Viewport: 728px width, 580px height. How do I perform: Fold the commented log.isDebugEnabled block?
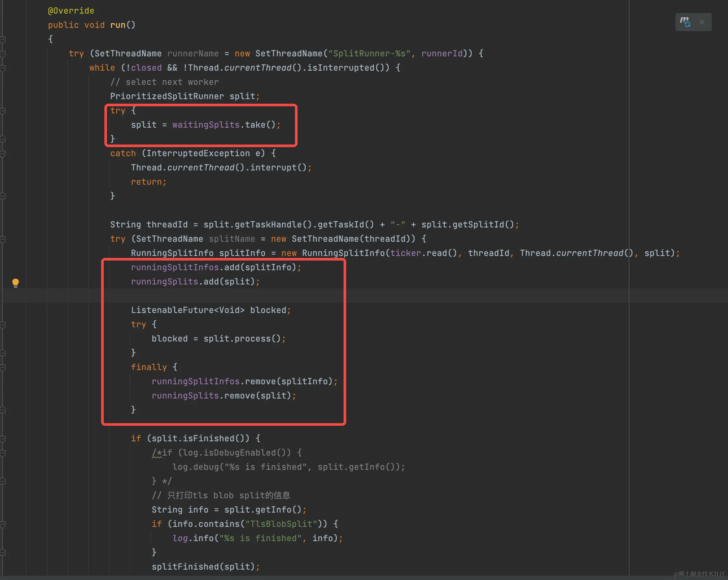point(3,453)
